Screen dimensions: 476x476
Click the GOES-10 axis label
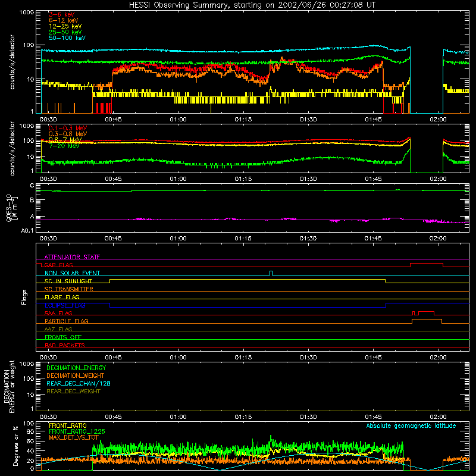(x=11, y=208)
